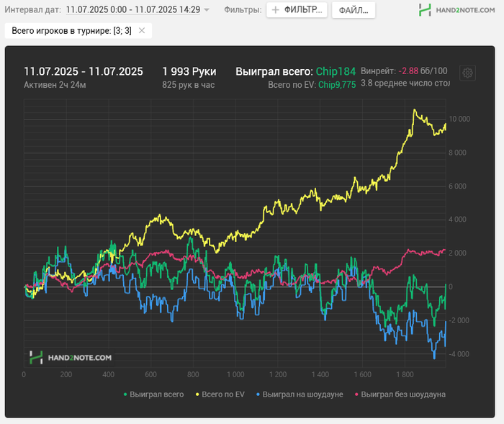504x424 pixels.
Task: Toggle the Выиграл без шоудауна legend series
Action: (x=400, y=394)
